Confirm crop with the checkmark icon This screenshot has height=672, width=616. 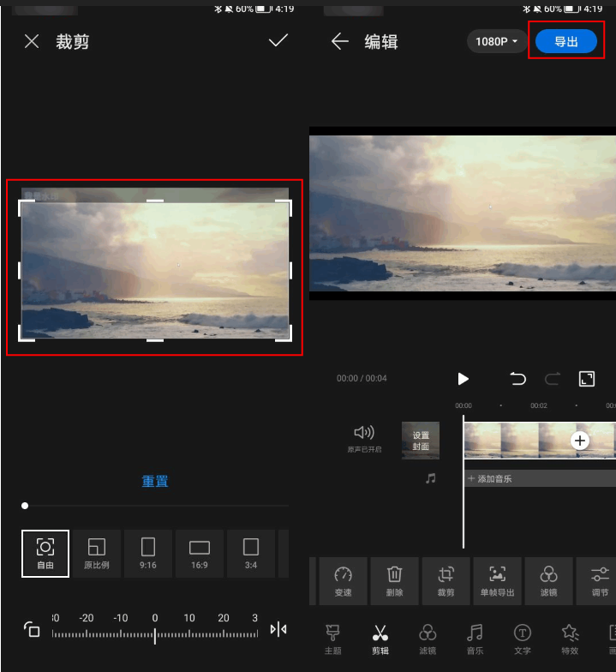[x=278, y=41]
